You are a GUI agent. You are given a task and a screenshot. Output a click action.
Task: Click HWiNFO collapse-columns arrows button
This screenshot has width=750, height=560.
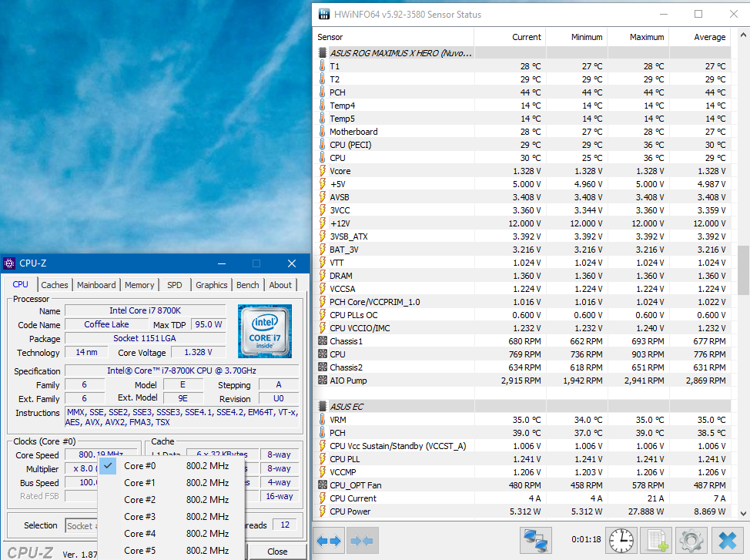[x=362, y=541]
